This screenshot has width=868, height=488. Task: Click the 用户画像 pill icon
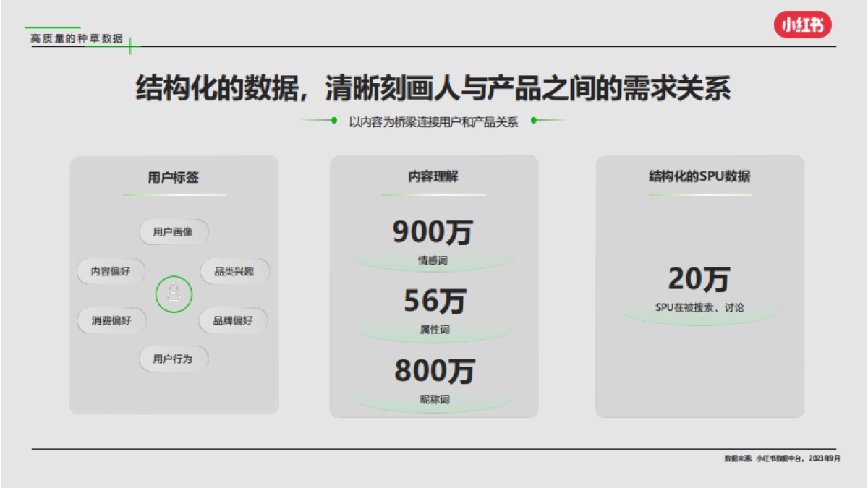[x=173, y=232]
